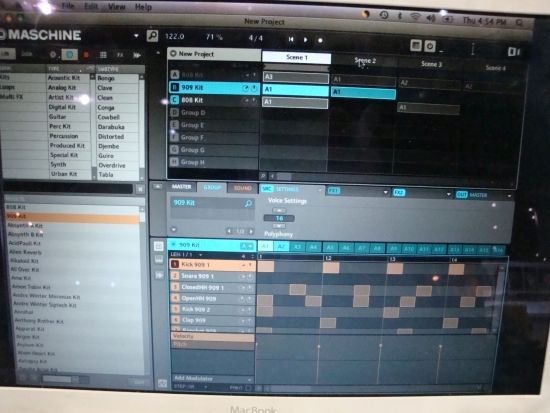The image size is (550, 413).
Task: Click the Polyphony value 16 field
Action: (x=279, y=218)
